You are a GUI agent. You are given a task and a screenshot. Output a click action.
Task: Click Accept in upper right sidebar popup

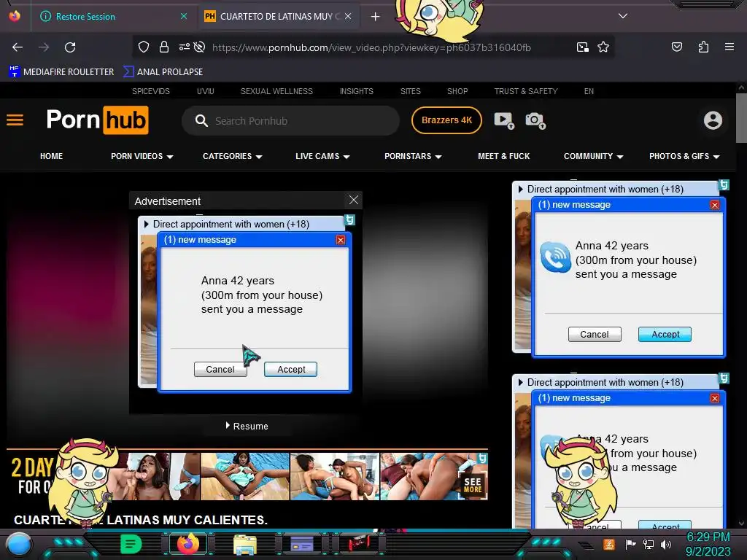(665, 334)
